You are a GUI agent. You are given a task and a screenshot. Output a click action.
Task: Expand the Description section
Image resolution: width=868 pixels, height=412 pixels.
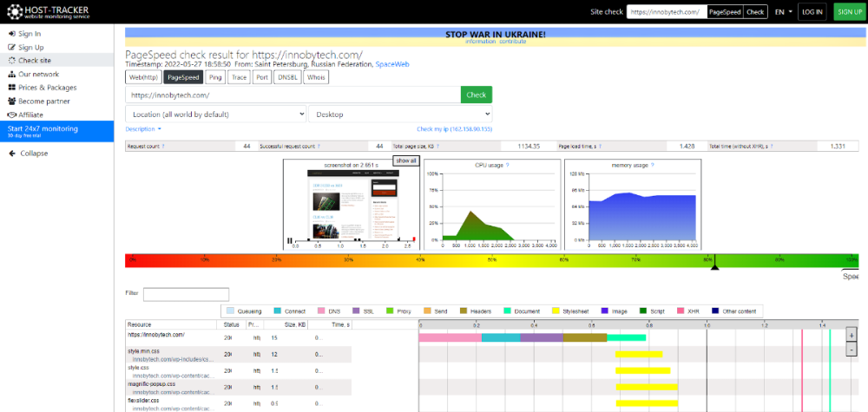point(143,129)
